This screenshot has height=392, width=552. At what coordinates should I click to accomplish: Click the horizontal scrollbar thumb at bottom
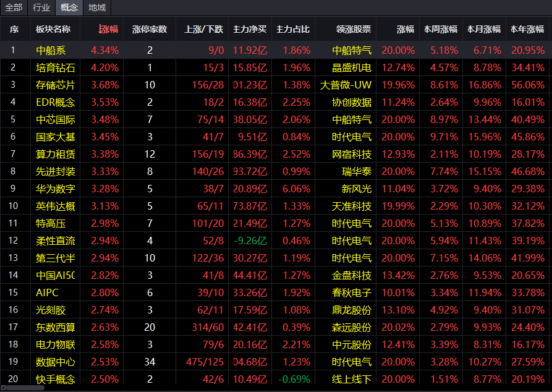pyautogui.click(x=26, y=388)
